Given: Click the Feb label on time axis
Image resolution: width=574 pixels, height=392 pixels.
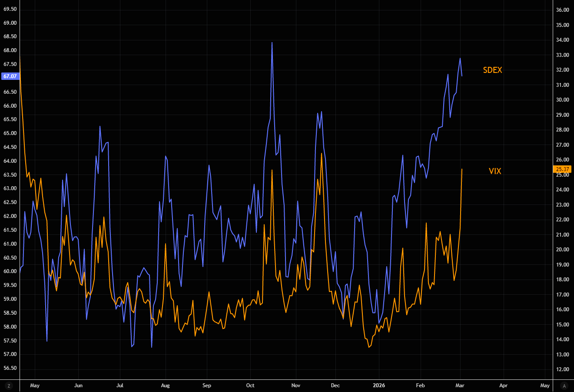Looking at the screenshot, I should 420,385.
